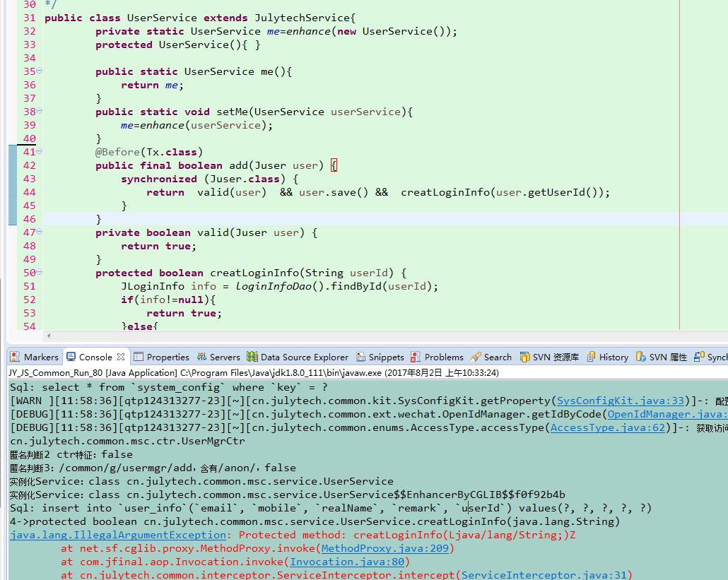
Task: Open the Servers tab
Action: click(218, 357)
